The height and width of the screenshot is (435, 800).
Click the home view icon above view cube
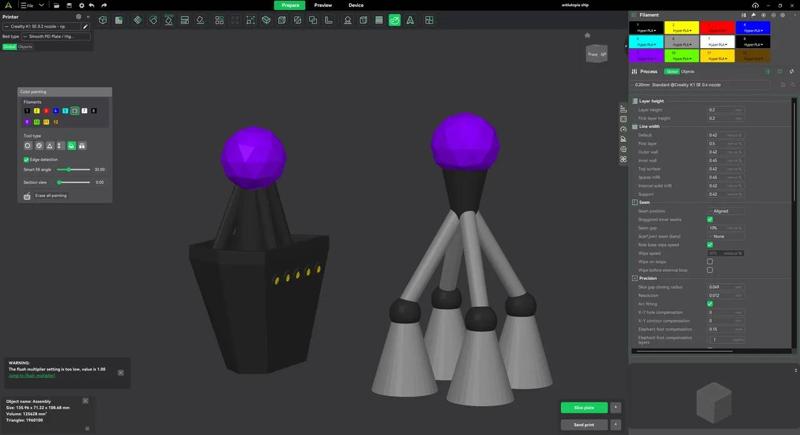(587, 35)
